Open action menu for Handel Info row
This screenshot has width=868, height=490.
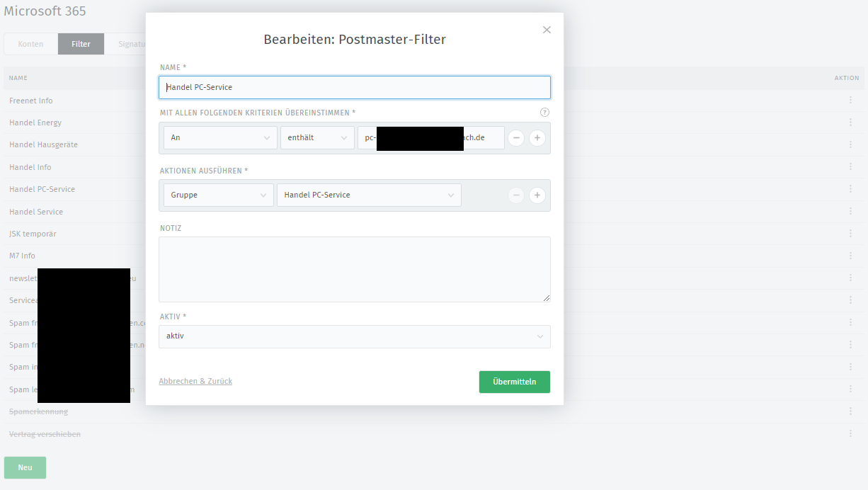[x=850, y=167]
